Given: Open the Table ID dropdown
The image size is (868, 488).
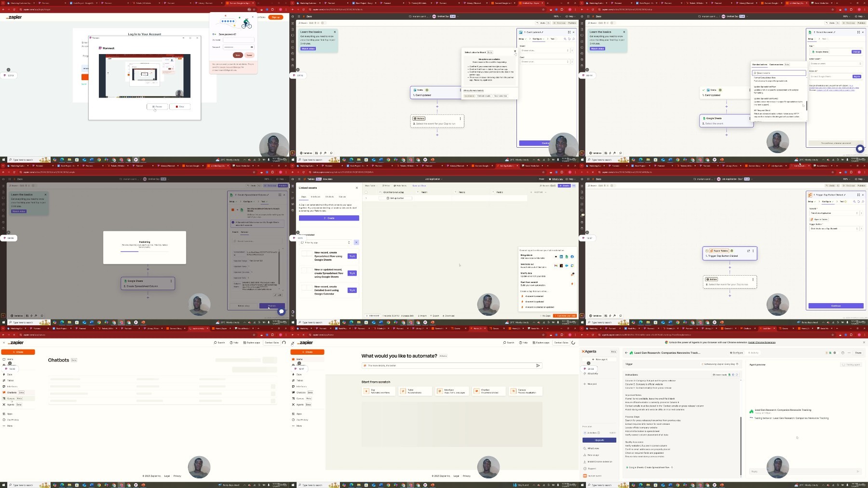Looking at the screenshot, I should (834, 213).
